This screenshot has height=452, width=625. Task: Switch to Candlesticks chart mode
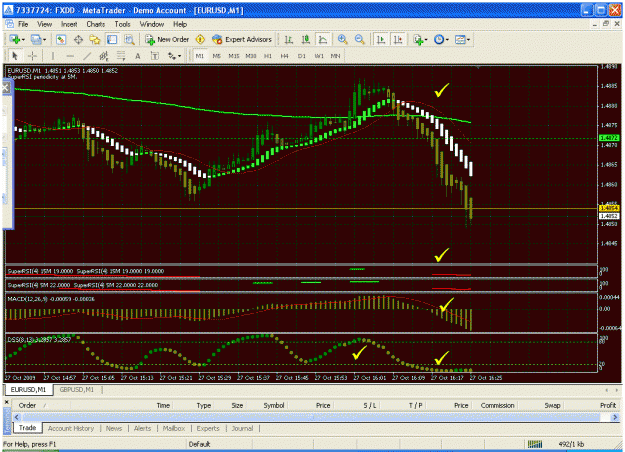point(306,39)
